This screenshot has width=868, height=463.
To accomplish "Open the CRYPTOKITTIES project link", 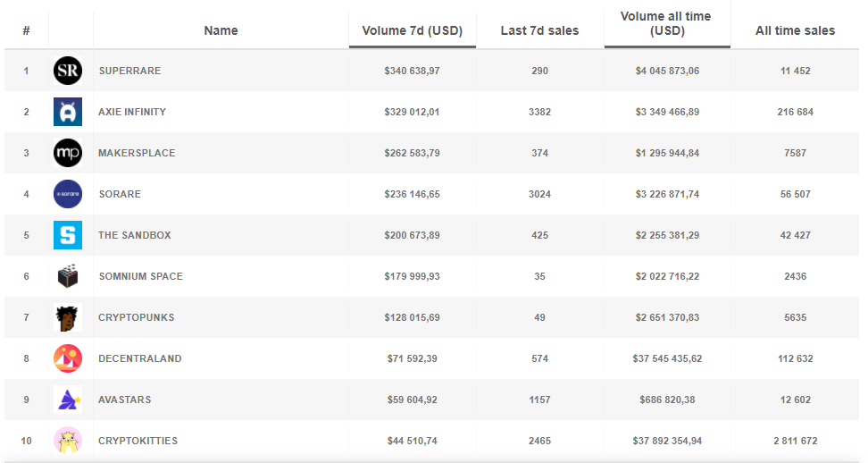I will click(138, 441).
